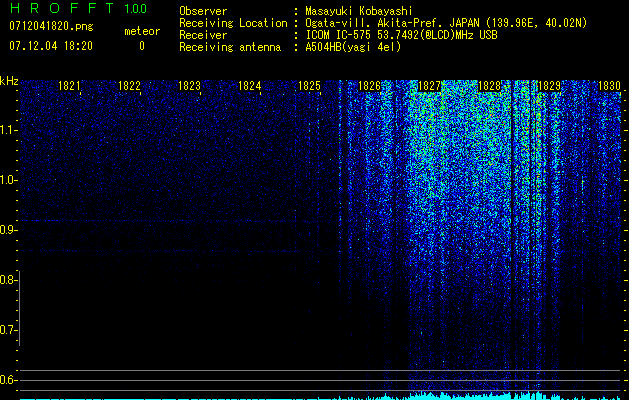The width and height of the screenshot is (629, 400).
Task: Click the 1824 time marker
Action: coord(249,86)
